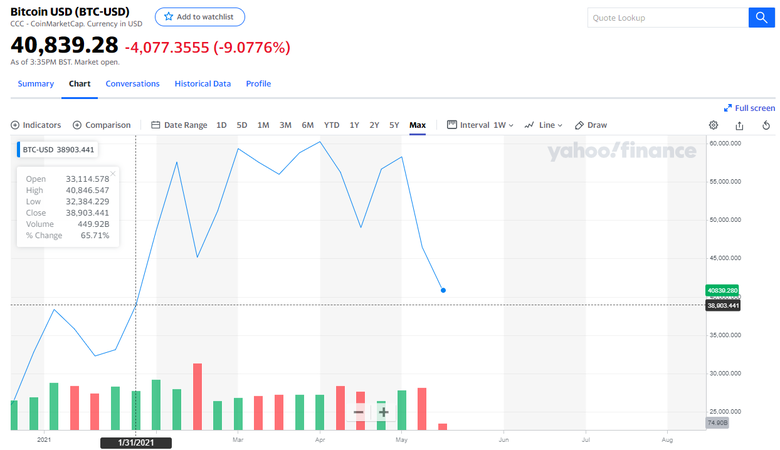
Task: Select the 1Y time range
Action: tap(354, 125)
